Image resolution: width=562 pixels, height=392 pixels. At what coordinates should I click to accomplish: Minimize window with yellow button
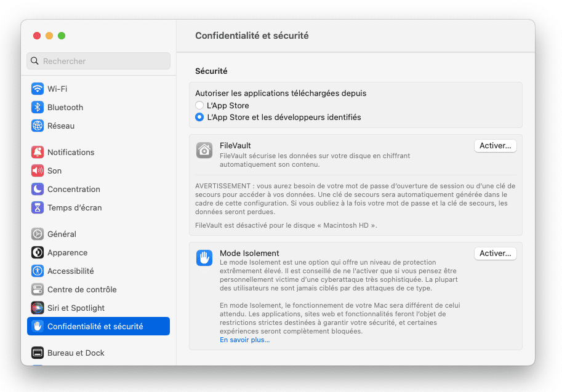pos(49,36)
